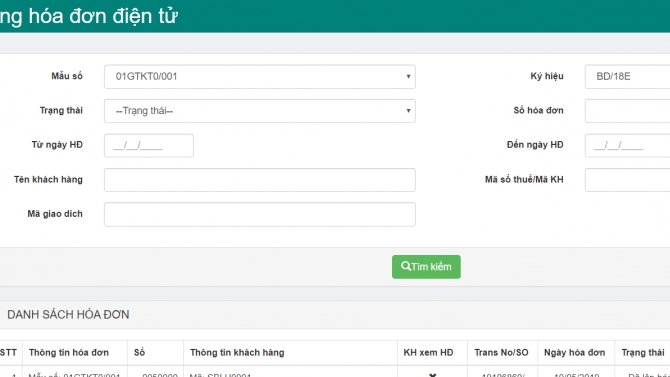The height and width of the screenshot is (377, 670).
Task: Click the Mẫu số field label
Action: pos(67,76)
